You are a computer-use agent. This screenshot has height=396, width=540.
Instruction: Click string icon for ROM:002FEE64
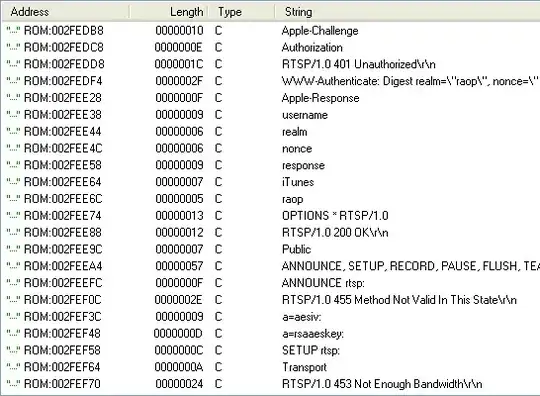pos(13,182)
